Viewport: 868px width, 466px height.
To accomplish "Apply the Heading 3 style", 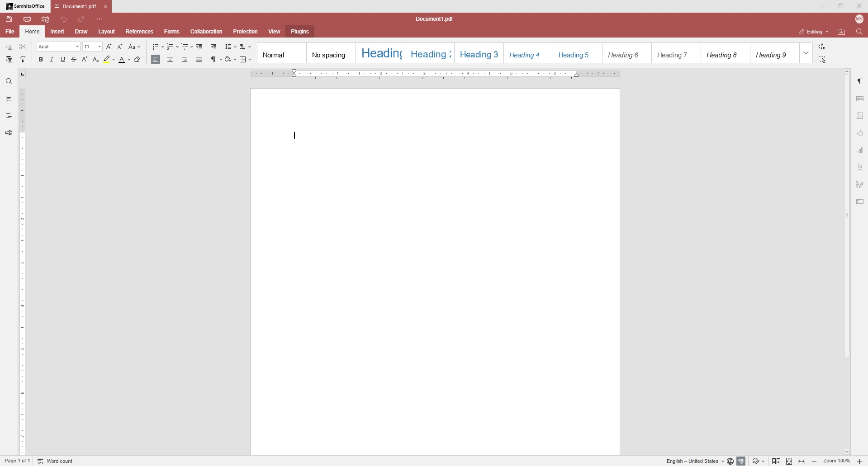I will (479, 53).
